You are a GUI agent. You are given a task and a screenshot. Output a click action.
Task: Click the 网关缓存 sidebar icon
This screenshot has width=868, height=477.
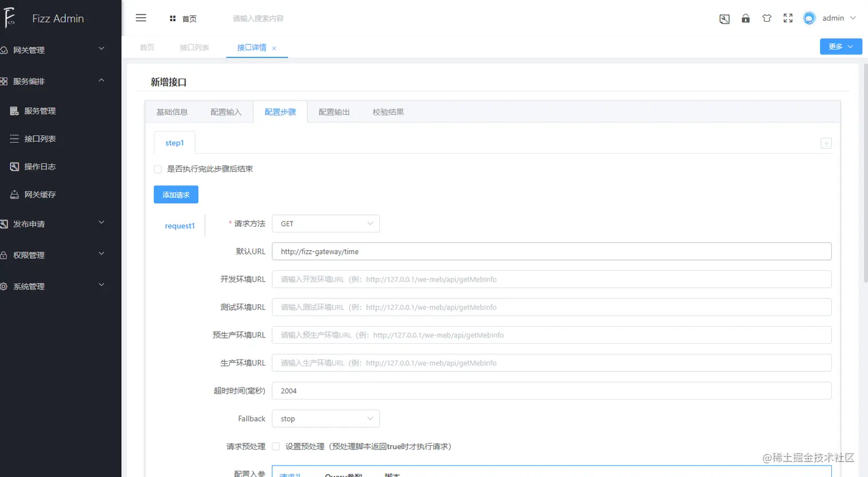coord(14,195)
